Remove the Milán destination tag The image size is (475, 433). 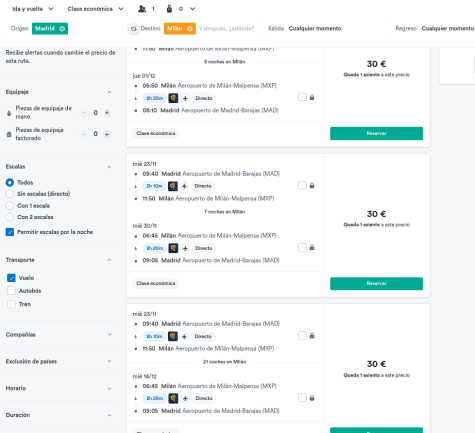(190, 29)
